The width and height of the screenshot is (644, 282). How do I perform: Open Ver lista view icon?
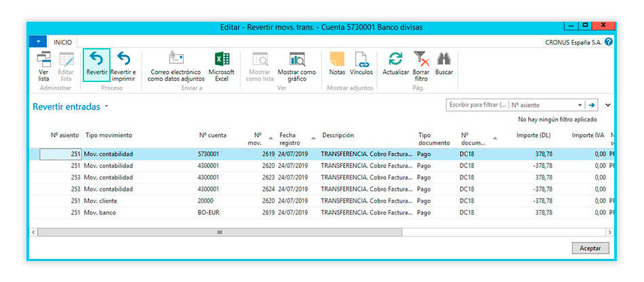[43, 59]
